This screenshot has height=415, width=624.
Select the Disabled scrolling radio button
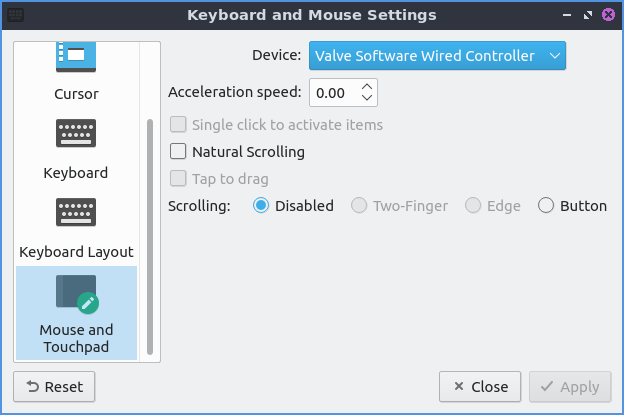pyautogui.click(x=261, y=206)
